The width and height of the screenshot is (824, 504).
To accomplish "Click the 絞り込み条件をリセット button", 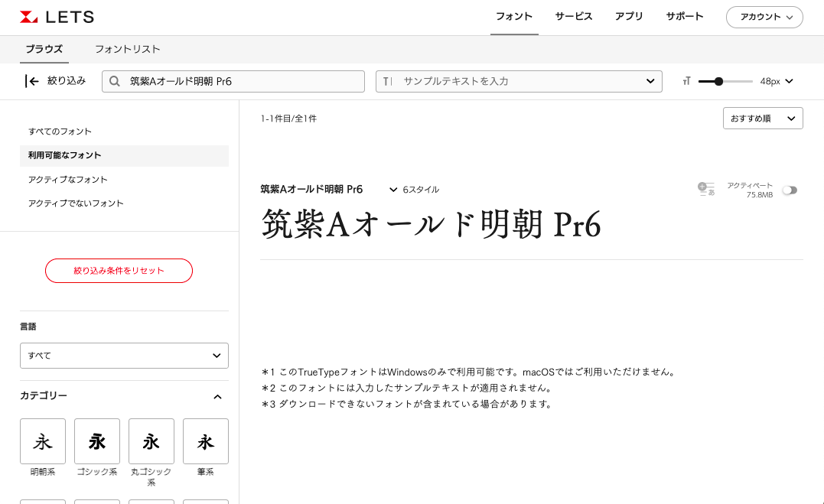I will (x=119, y=271).
